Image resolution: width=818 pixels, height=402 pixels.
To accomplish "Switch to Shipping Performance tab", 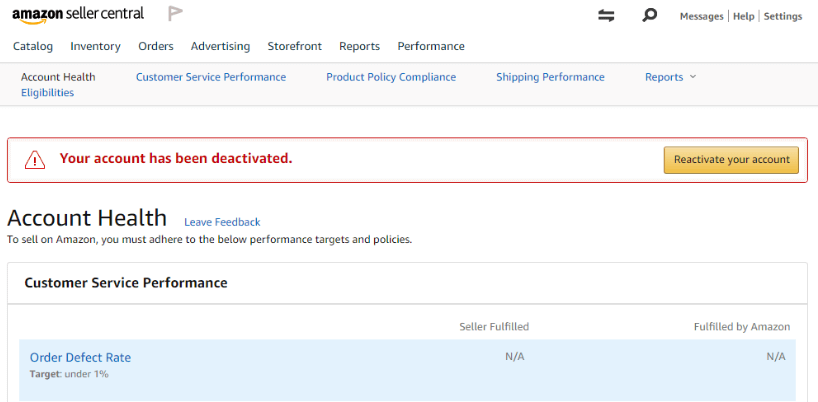I will tap(550, 77).
